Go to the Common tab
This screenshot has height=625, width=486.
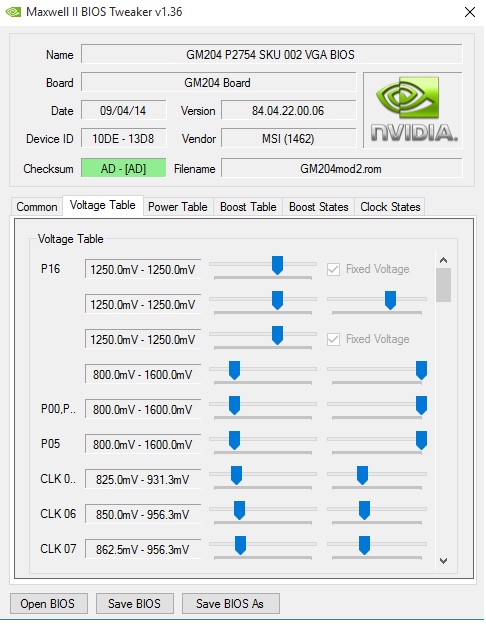(x=37, y=207)
